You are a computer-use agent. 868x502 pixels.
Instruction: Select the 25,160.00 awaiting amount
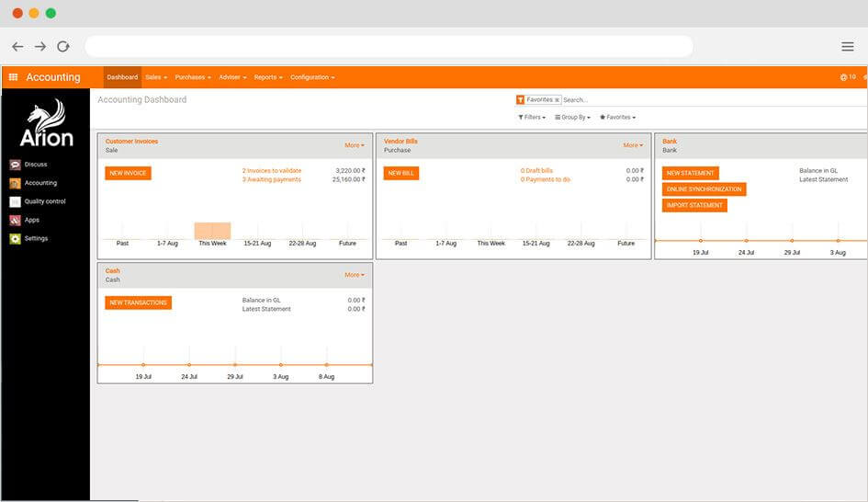coord(349,179)
